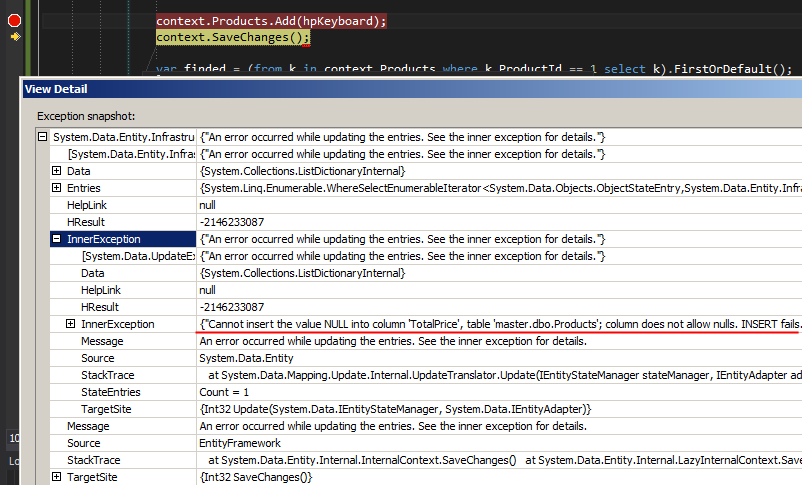Click the context.Products.Add(hpKeyboard); line

pos(270,21)
